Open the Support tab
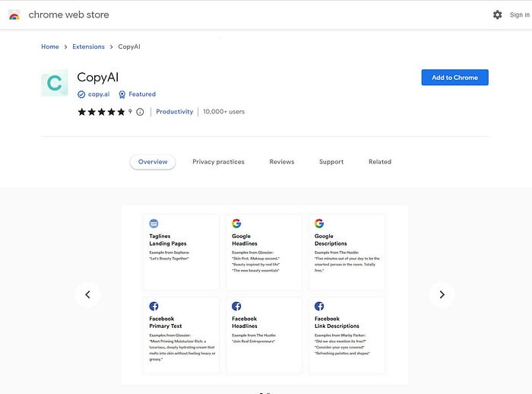 331,162
